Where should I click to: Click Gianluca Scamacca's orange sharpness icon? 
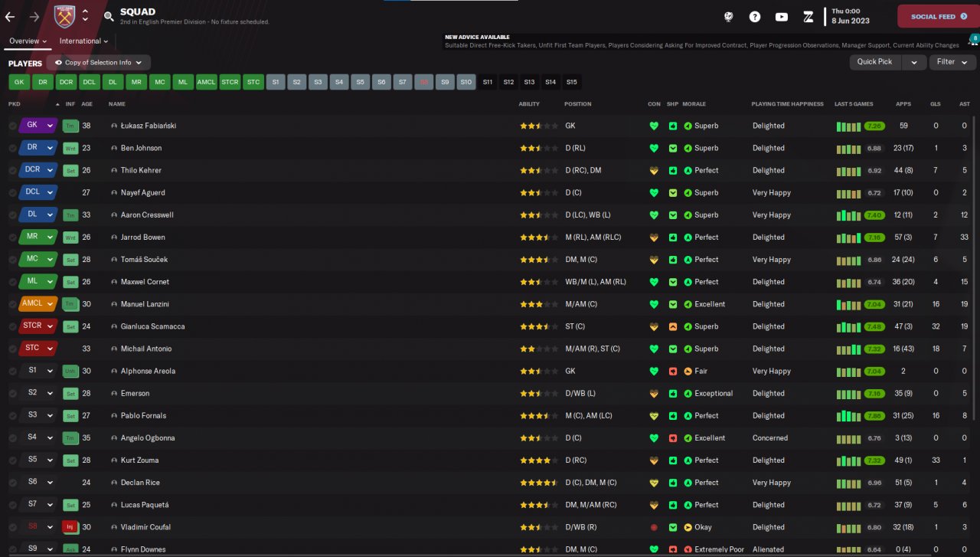coord(672,326)
